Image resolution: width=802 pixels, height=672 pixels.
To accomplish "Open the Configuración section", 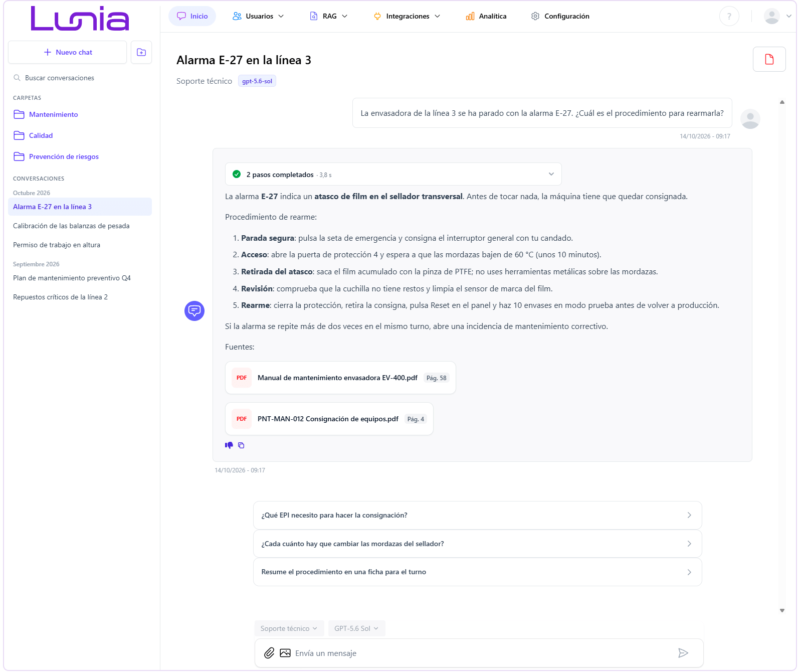I will coord(560,16).
